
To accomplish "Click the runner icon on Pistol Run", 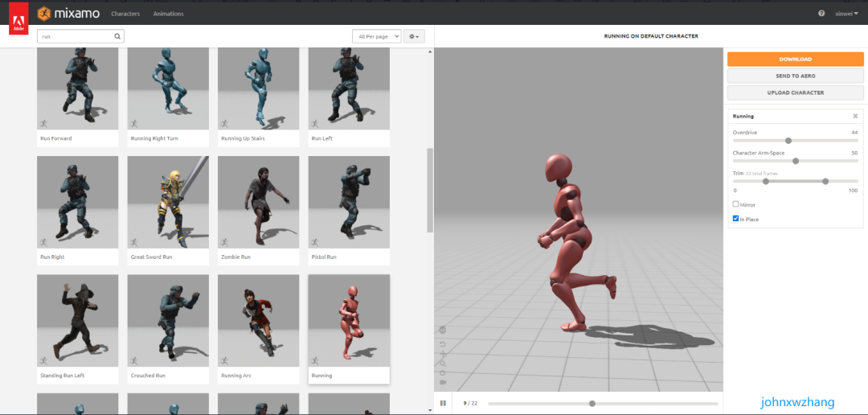I will tap(314, 242).
